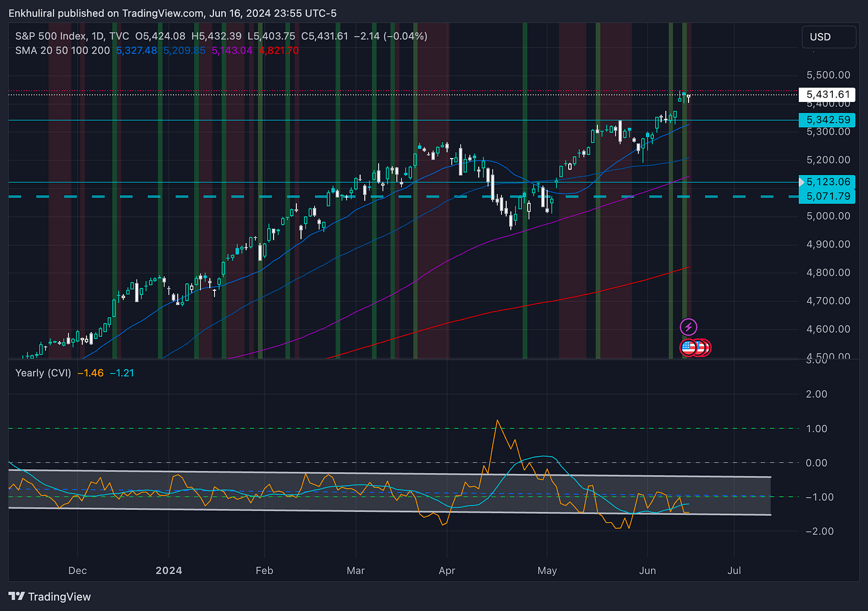Click the 2024 label on time axis
This screenshot has height=611, width=868.
(x=169, y=570)
